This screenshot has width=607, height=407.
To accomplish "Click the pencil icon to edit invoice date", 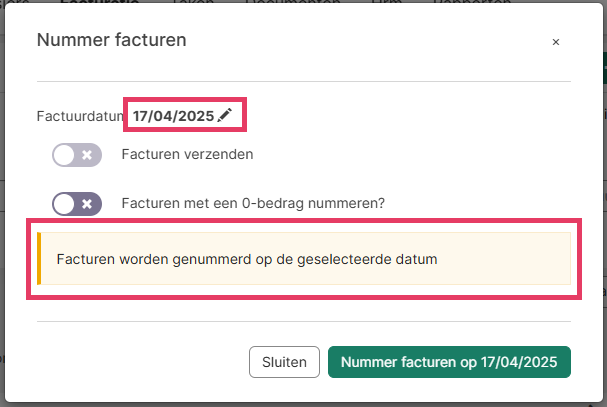I will tap(225, 116).
